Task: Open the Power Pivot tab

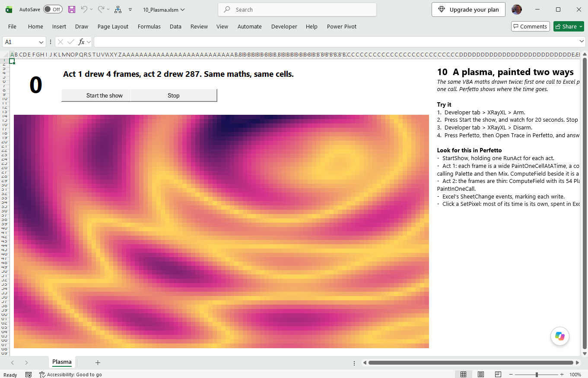Action: (342, 26)
